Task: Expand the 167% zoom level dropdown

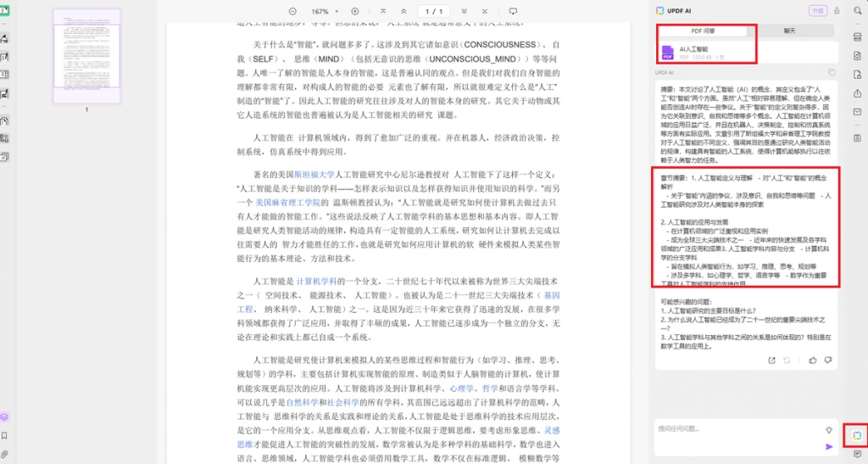Action: coord(325,11)
